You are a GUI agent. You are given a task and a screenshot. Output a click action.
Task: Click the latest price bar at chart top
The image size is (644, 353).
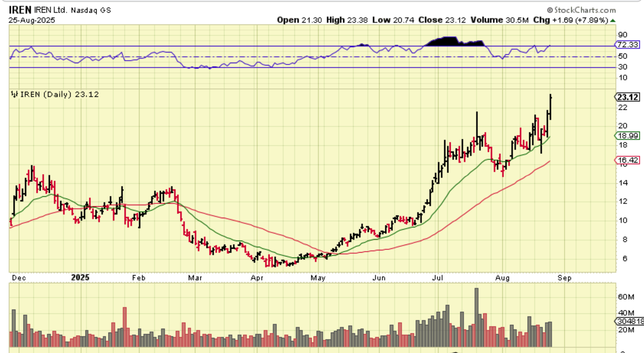coord(551,107)
